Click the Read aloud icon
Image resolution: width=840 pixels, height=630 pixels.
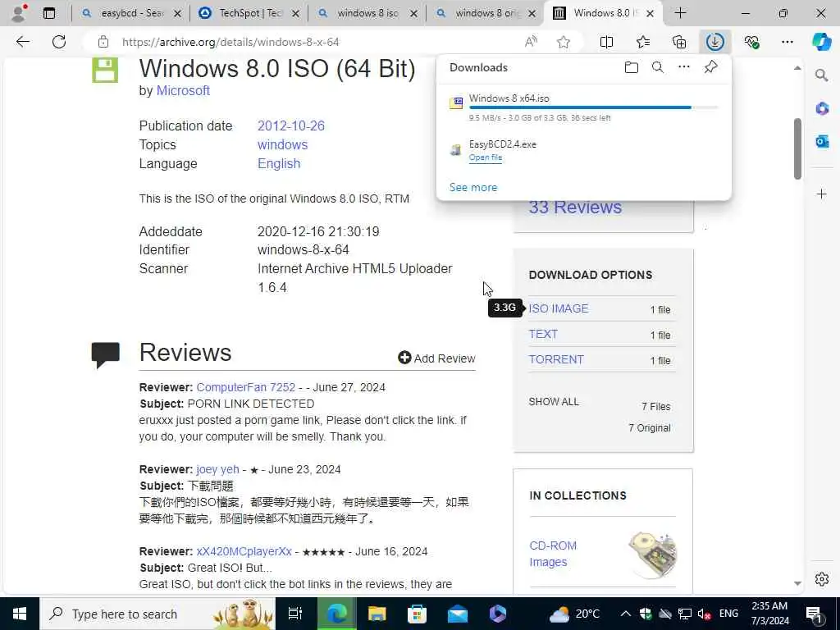click(531, 42)
